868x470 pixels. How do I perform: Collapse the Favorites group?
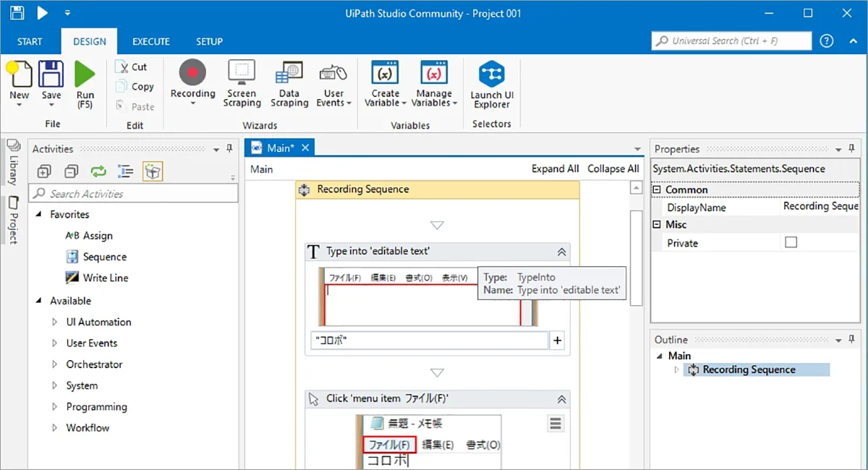tap(39, 215)
